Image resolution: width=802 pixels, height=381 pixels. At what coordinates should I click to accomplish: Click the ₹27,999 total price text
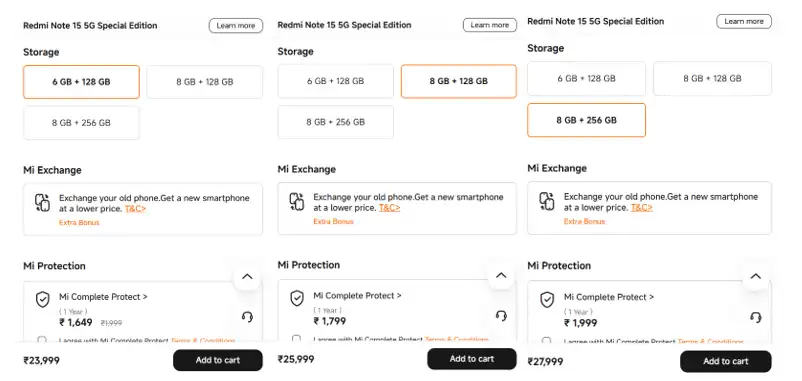click(545, 362)
